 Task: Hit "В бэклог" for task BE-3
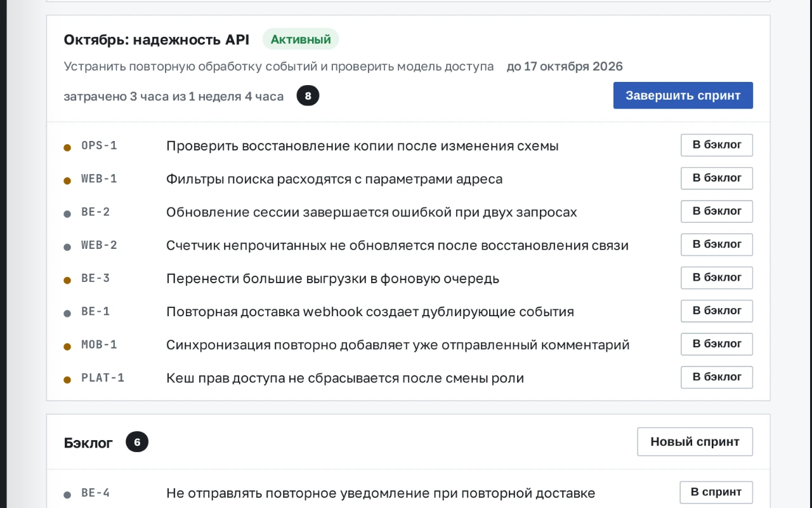point(717,277)
